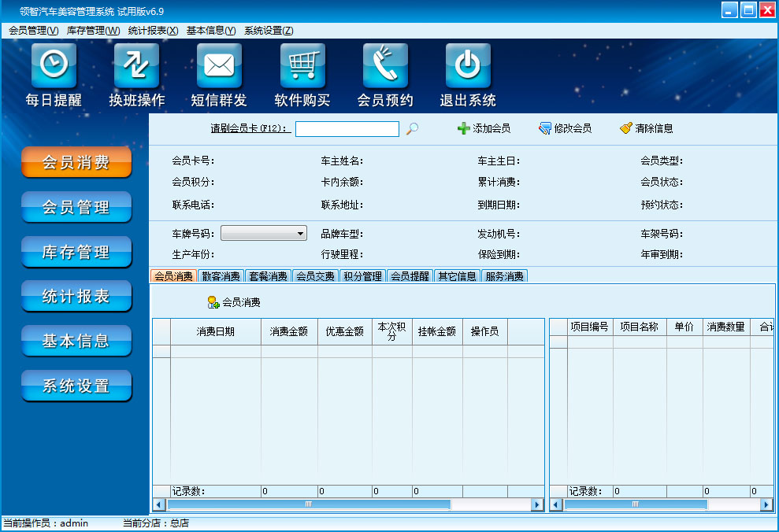This screenshot has width=779, height=532.
Task: Select the 会员消费 tab
Action: click(x=173, y=276)
